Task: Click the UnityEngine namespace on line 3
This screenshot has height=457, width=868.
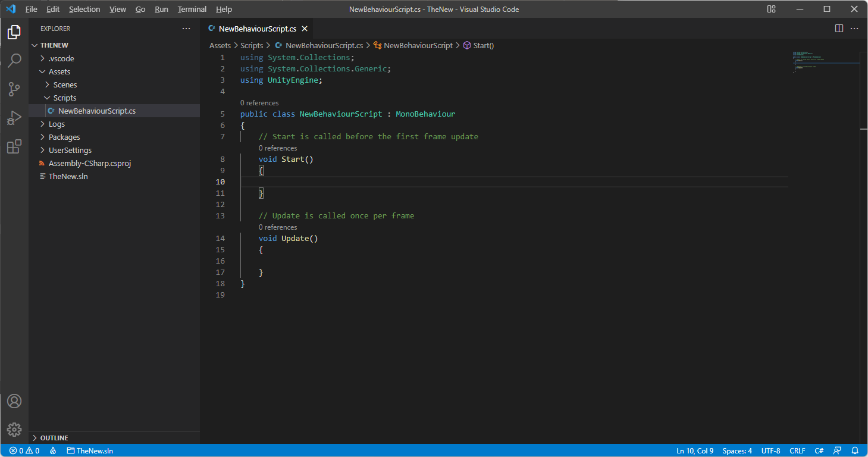Action: (x=293, y=80)
